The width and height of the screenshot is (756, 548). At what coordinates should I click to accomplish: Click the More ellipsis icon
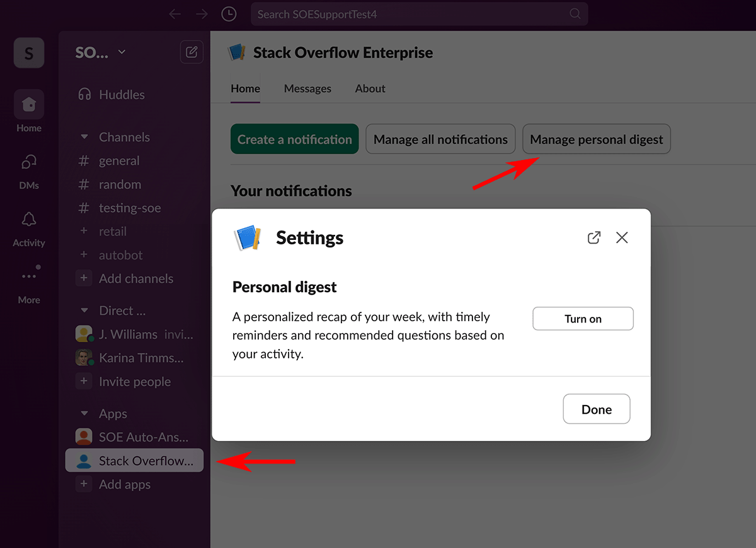tap(29, 276)
